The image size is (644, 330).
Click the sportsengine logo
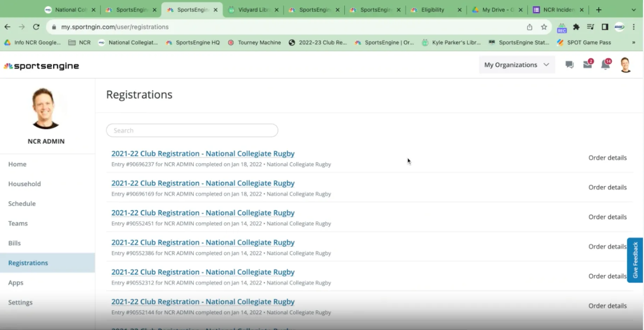(x=41, y=66)
